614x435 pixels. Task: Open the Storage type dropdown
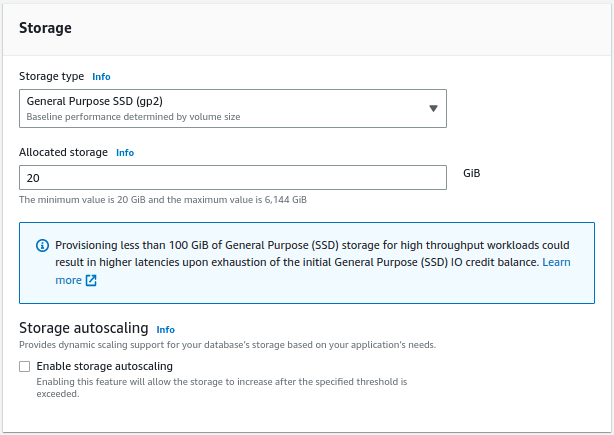point(233,108)
